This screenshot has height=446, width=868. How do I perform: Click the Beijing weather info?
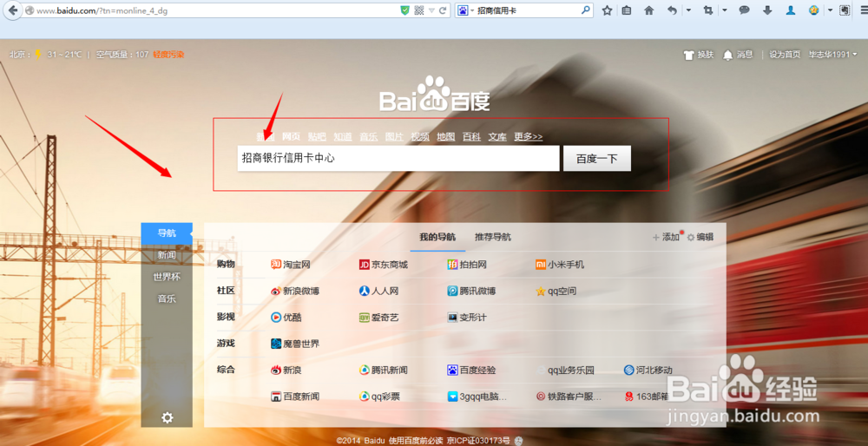pos(45,54)
